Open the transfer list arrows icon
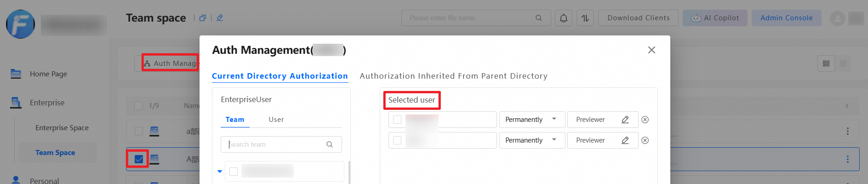The image size is (868, 184). point(585,18)
